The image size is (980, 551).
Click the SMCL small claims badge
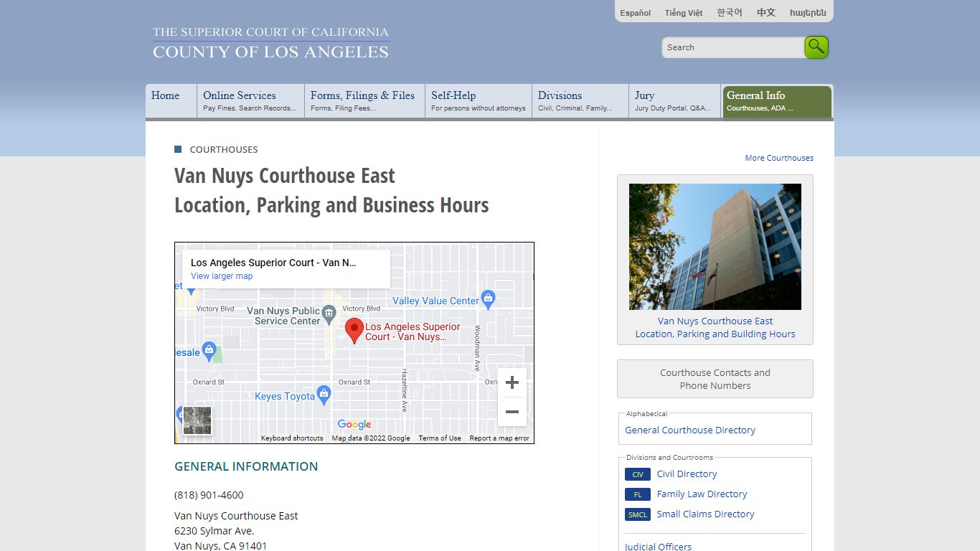638,514
